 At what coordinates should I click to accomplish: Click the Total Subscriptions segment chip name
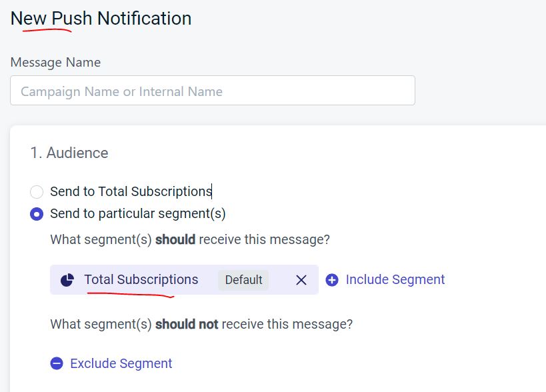coord(141,279)
